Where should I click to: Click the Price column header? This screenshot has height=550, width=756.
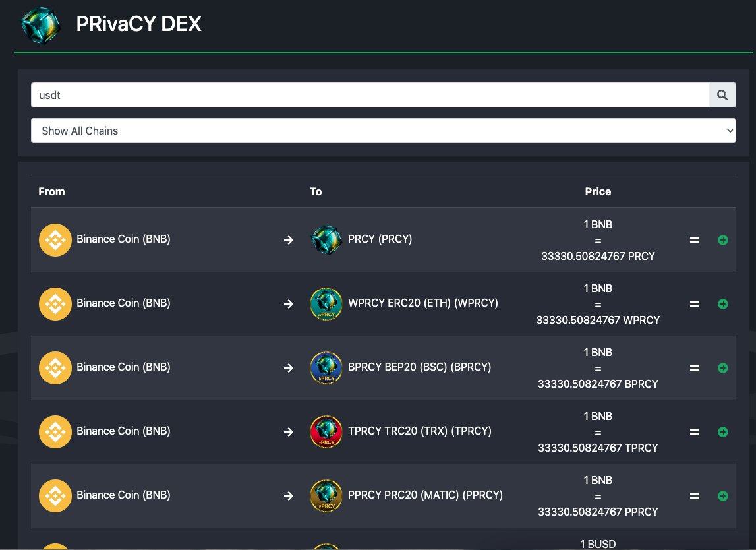click(x=598, y=191)
